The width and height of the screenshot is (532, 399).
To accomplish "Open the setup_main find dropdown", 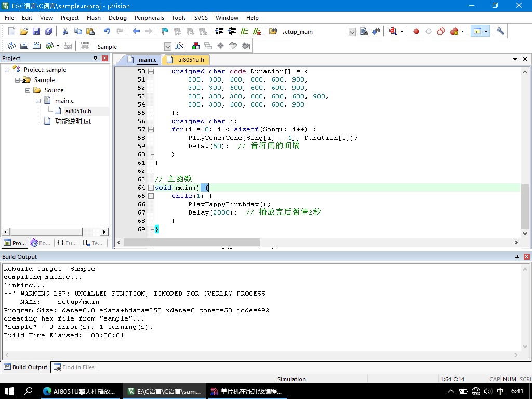I will coord(352,32).
